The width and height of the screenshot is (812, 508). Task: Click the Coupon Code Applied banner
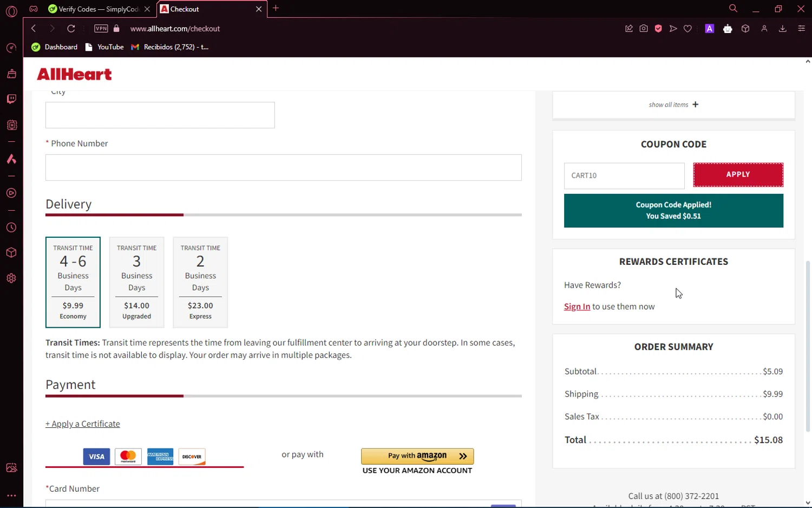pos(673,211)
